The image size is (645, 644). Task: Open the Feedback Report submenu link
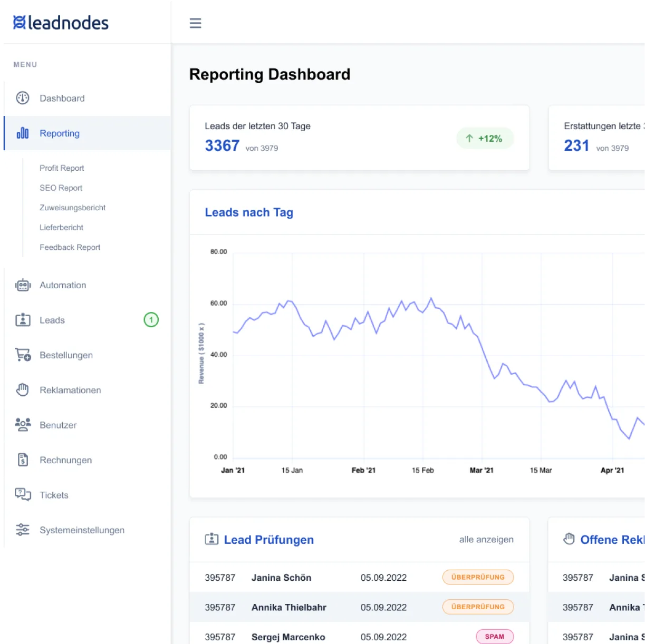70,247
